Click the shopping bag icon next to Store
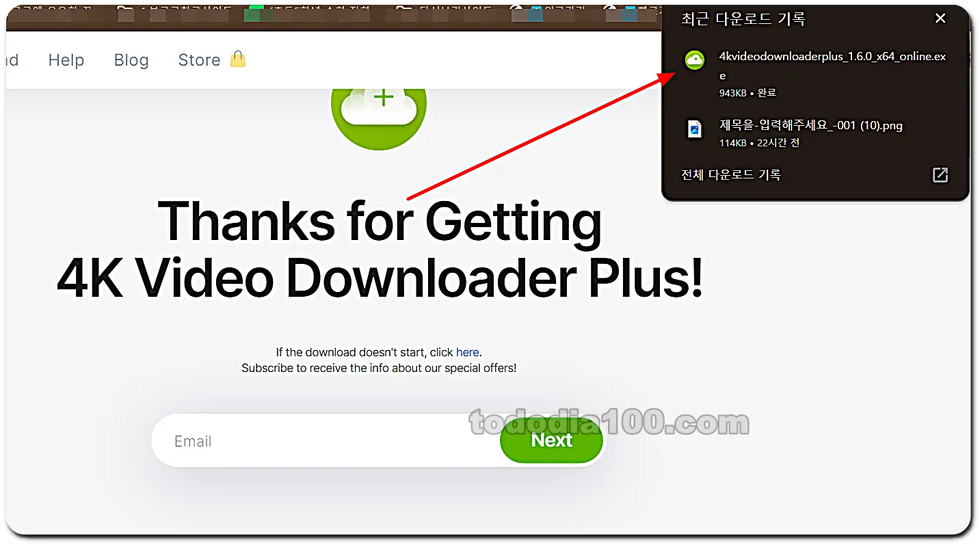Image resolution: width=980 pixels, height=545 pixels. [237, 59]
